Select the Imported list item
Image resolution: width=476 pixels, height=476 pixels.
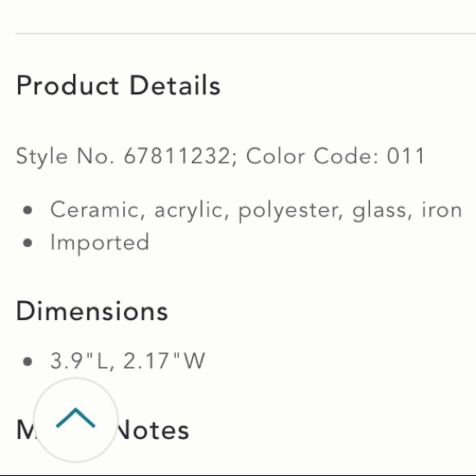coord(99,243)
